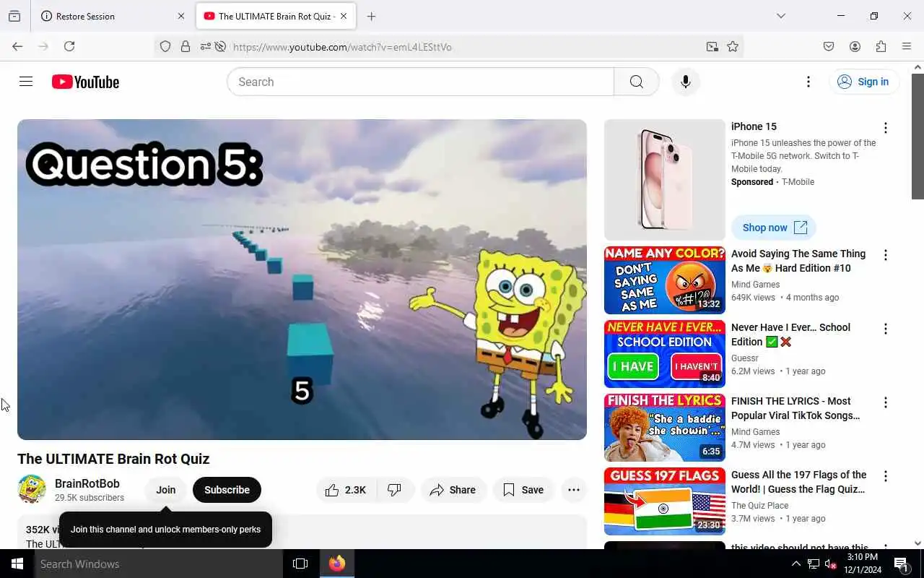This screenshot has height=578, width=924.
Task: Go to YouTube home via logo
Action: pyautogui.click(x=85, y=82)
